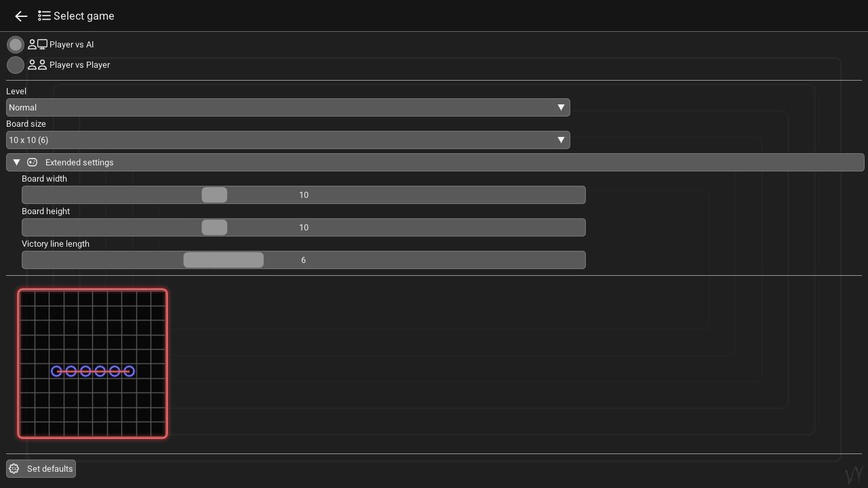Image resolution: width=868 pixels, height=488 pixels.
Task: Open the Board size dropdown
Action: point(288,140)
